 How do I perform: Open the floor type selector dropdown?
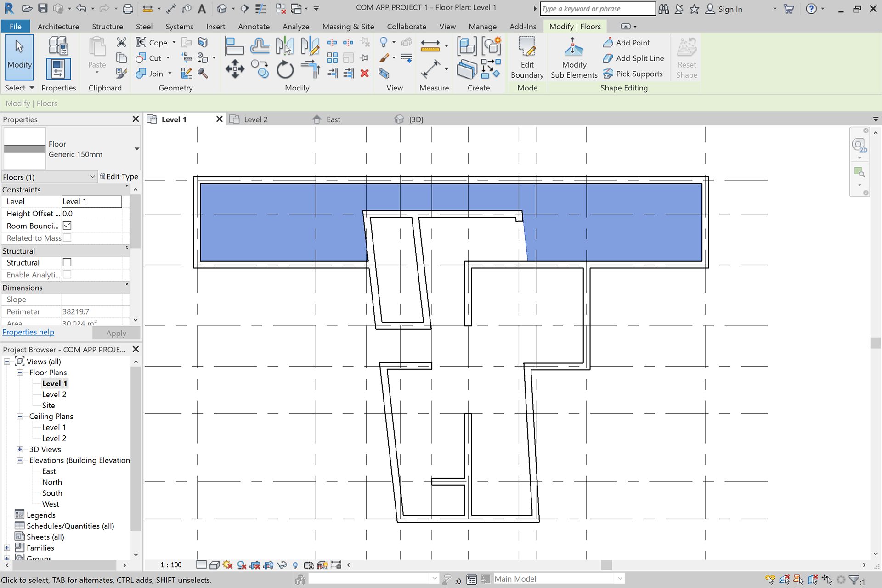pos(136,149)
